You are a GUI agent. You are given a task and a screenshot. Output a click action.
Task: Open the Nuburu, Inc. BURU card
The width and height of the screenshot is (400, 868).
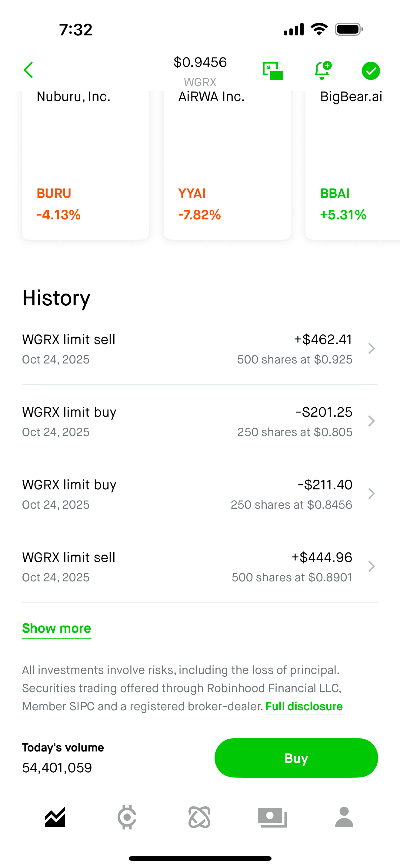pyautogui.click(x=85, y=165)
